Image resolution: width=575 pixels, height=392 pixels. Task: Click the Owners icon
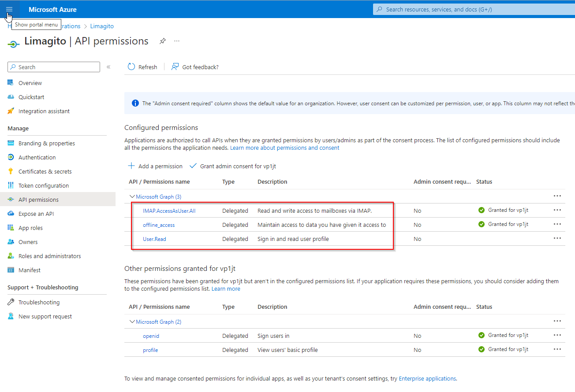point(11,242)
